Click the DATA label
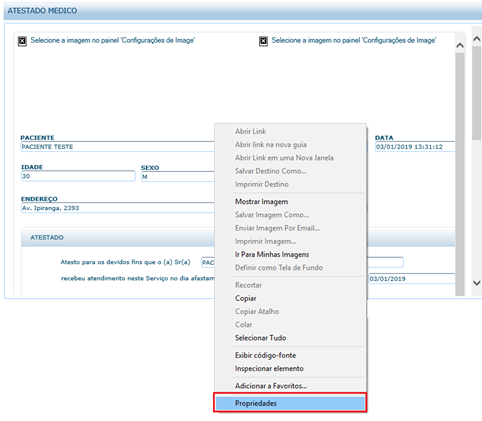 384,138
